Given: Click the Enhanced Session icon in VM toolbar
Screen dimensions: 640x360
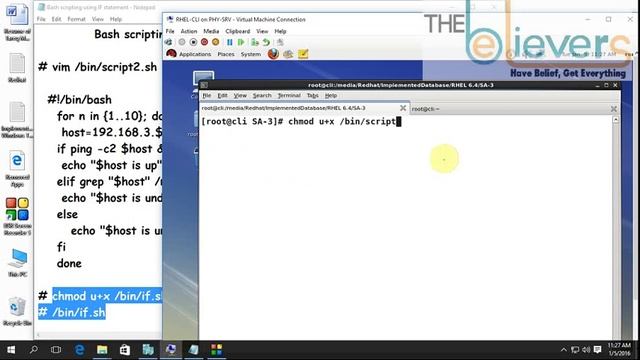Looking at the screenshot, I should point(280,42).
